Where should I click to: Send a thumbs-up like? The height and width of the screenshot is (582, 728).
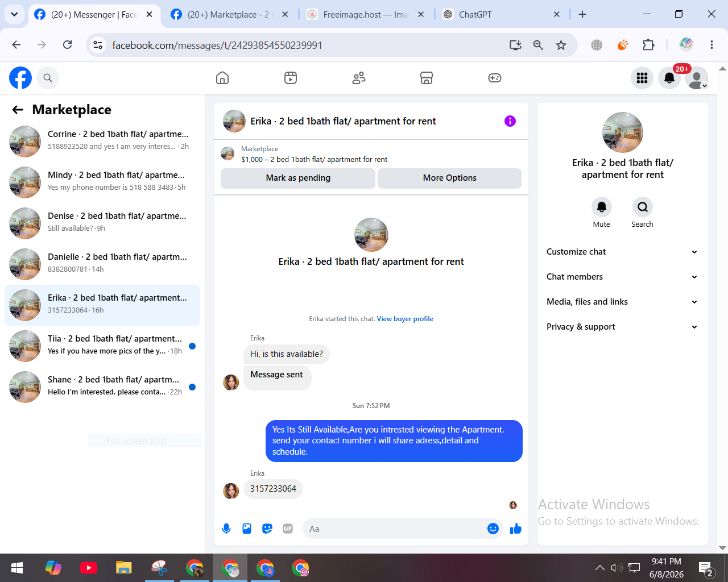pyautogui.click(x=516, y=529)
